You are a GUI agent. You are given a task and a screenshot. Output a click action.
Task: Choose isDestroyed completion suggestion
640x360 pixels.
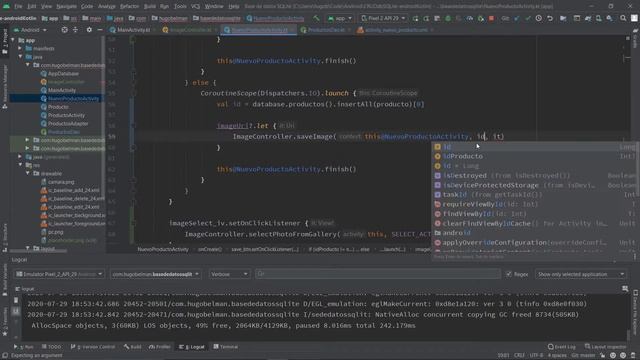click(x=535, y=176)
